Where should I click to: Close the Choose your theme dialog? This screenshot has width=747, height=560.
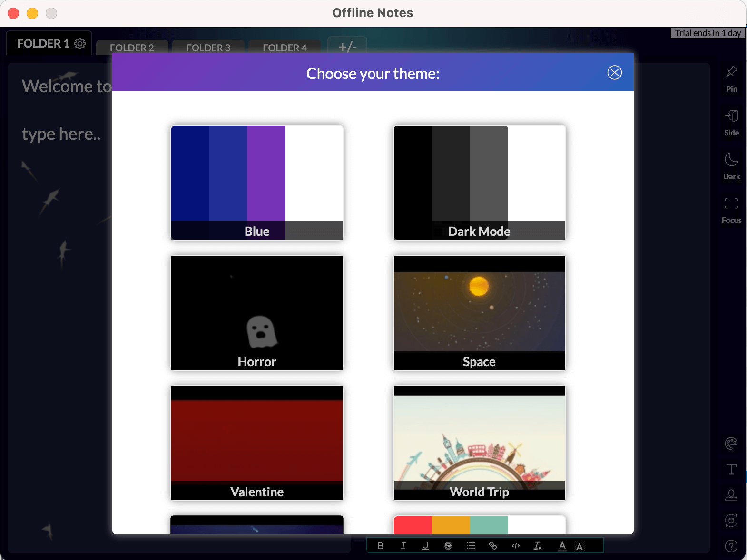point(614,72)
